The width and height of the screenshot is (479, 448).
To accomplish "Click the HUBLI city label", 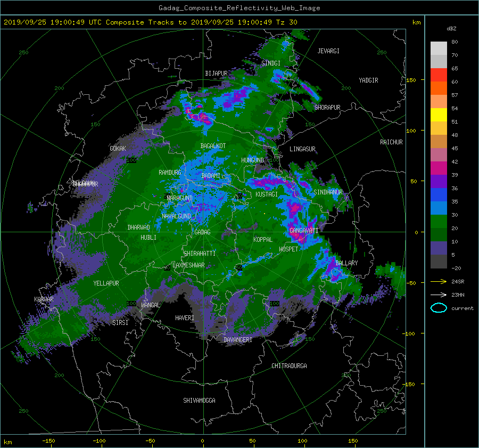I will (148, 238).
